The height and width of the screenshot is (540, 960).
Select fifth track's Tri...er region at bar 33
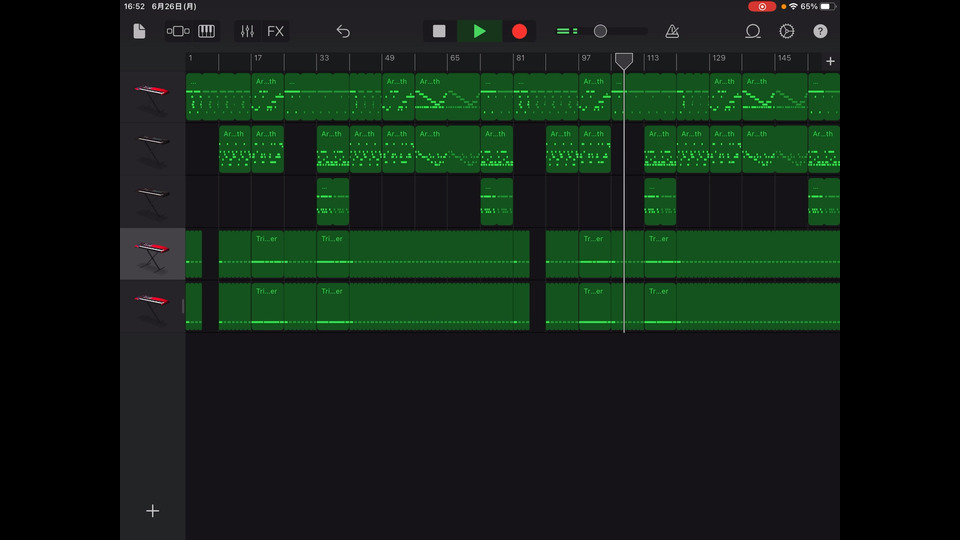pyautogui.click(x=333, y=307)
